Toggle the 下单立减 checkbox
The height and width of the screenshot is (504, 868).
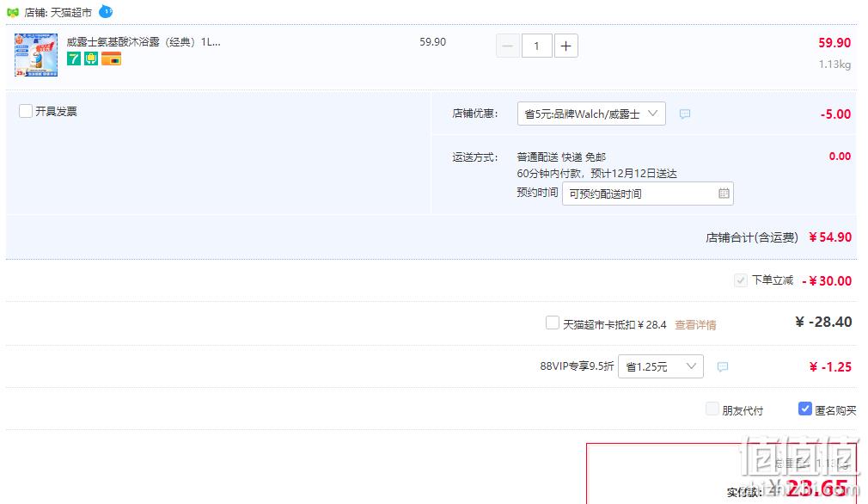tap(741, 280)
